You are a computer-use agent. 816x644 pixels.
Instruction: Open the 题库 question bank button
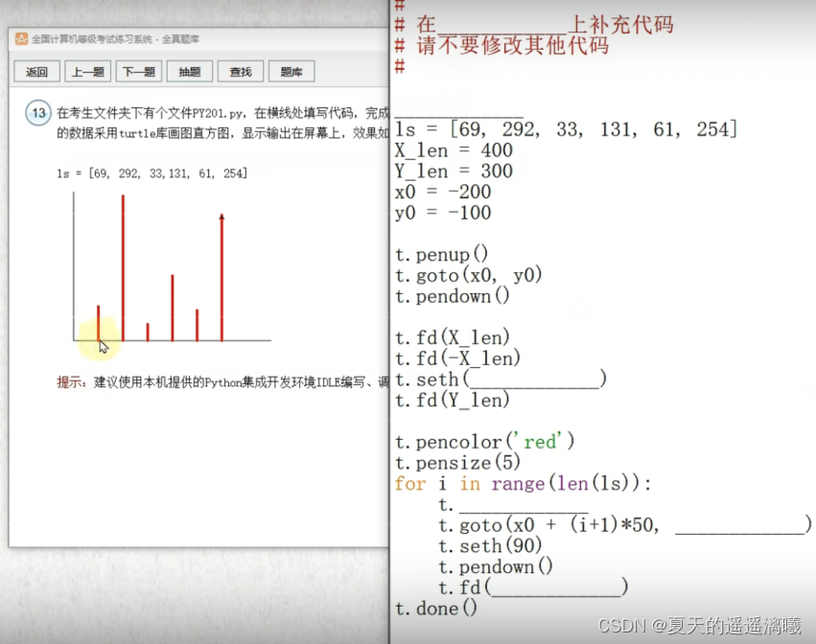click(291, 71)
